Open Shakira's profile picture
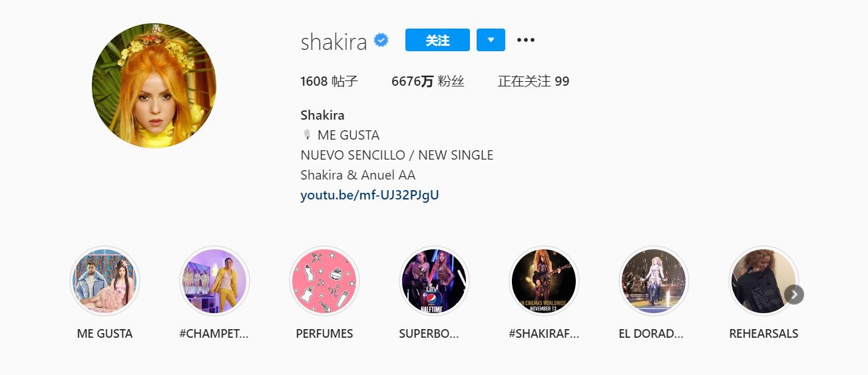The width and height of the screenshot is (868, 375). [x=154, y=86]
